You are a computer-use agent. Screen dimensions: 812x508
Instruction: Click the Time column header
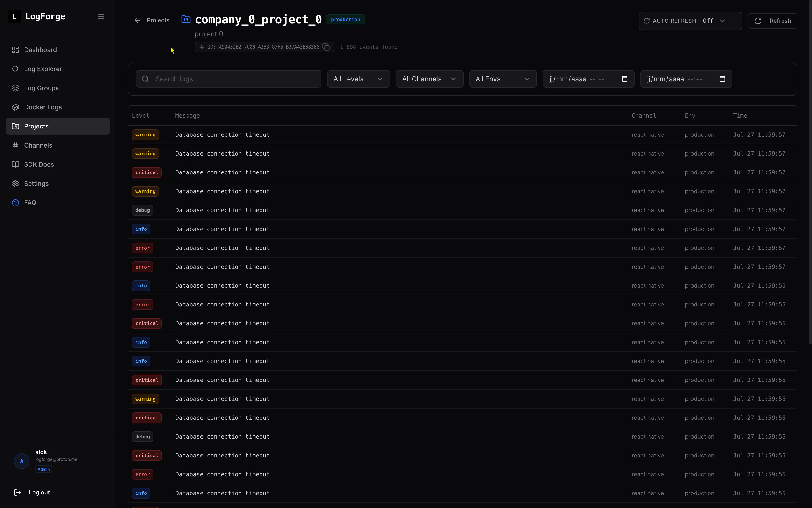(740, 116)
